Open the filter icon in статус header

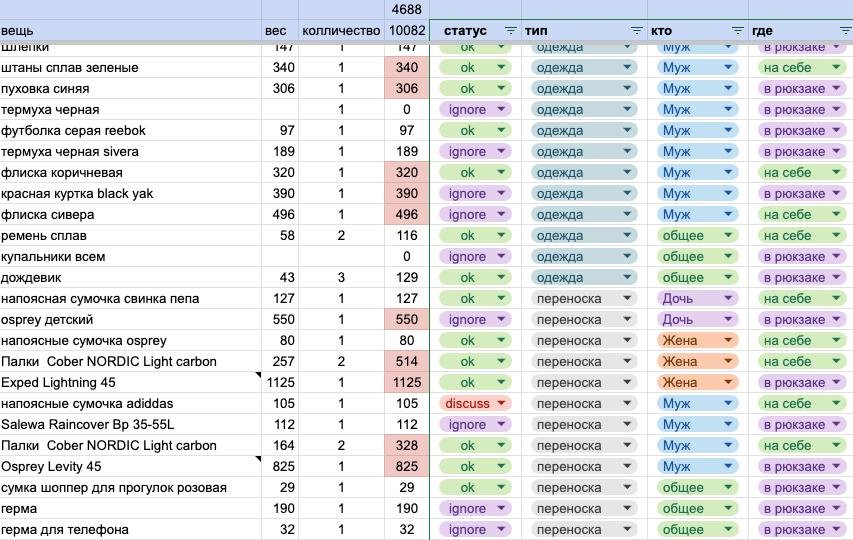[x=511, y=31]
